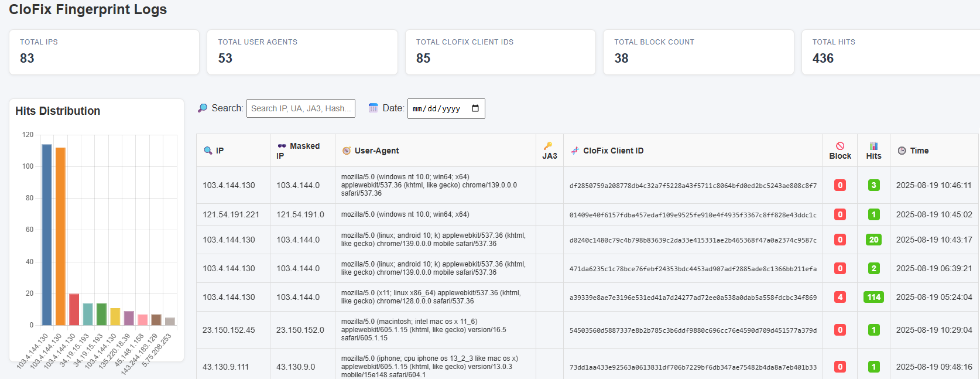Click the glasses icon in Masked IP header
Image resolution: width=980 pixels, height=379 pixels.
point(282,146)
